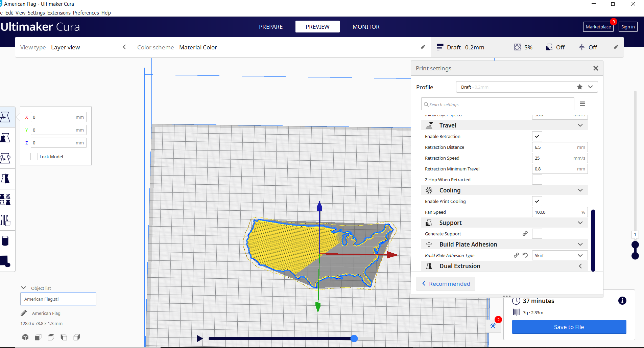Click the simulation path slider handle
Screen dimensions: 644x348
coord(354,339)
